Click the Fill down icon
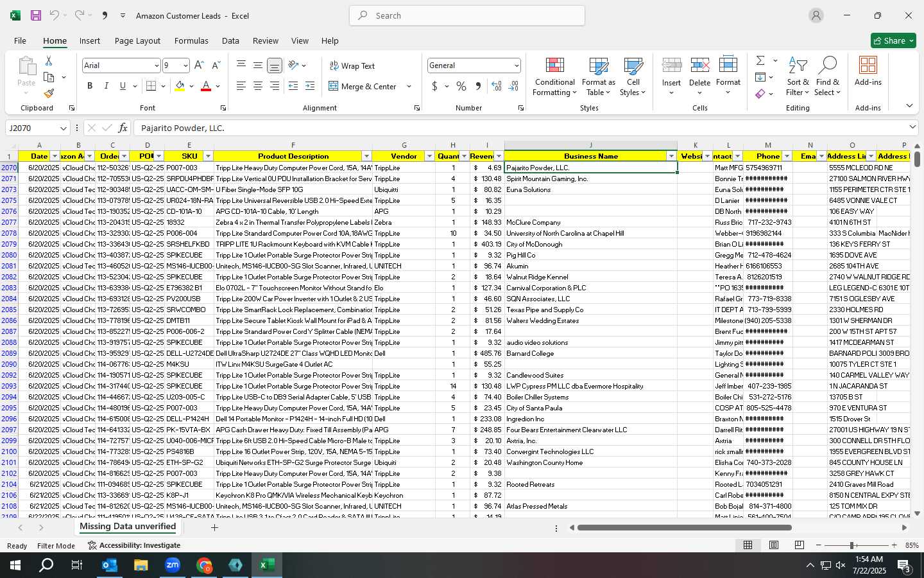Viewport: 924px width, 578px height. click(760, 77)
